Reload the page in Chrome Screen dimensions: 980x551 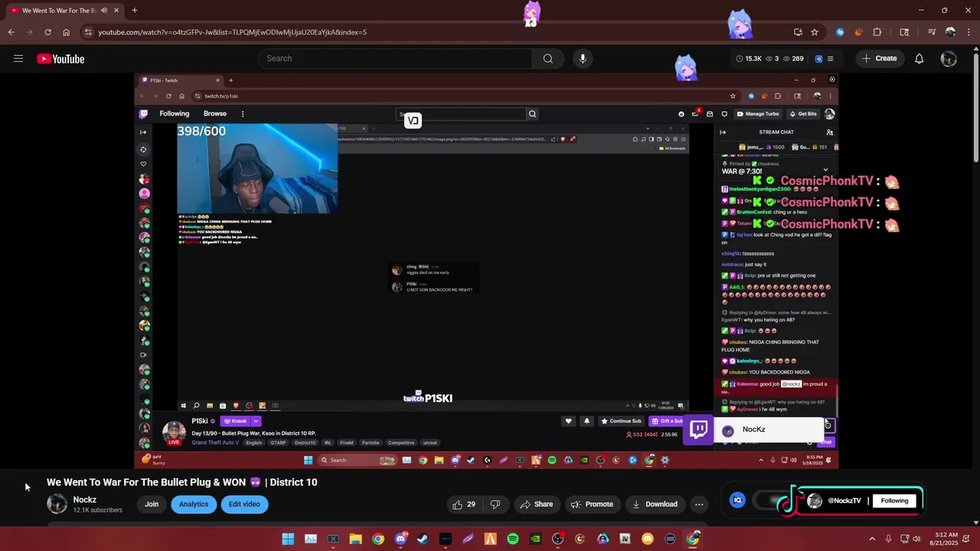47,32
